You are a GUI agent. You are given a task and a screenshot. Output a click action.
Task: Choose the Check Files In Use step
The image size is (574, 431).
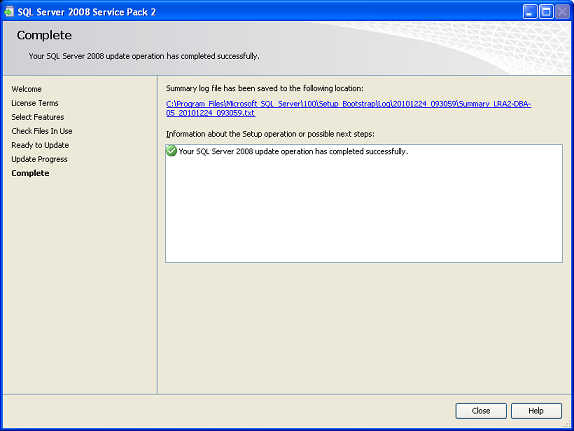[42, 131]
